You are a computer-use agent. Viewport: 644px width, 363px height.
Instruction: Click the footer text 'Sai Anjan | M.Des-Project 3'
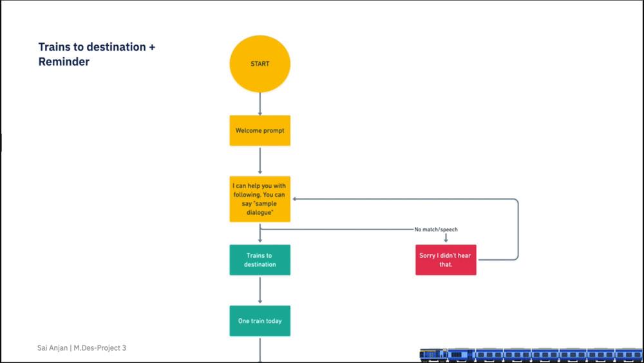(x=82, y=348)
